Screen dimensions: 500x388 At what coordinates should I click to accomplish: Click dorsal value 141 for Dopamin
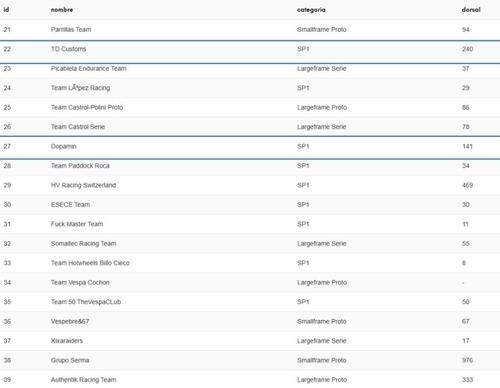467,146
